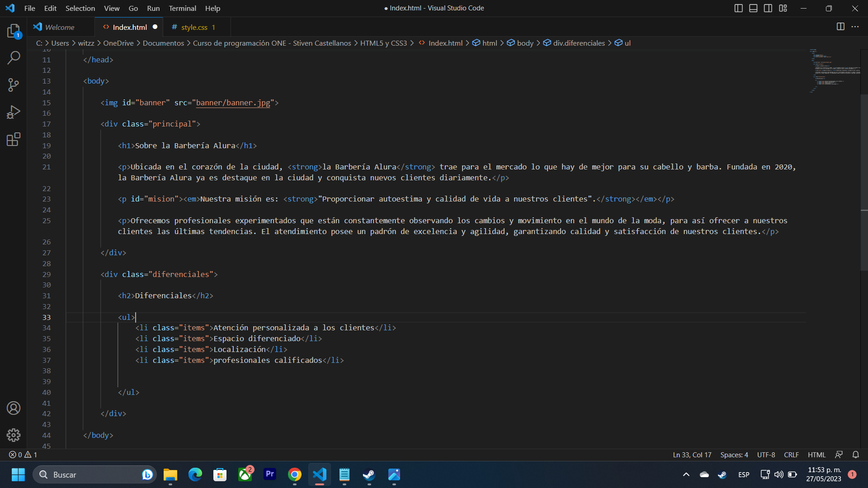
Task: Toggle Secondary Side Bar layout icon
Action: tap(768, 8)
